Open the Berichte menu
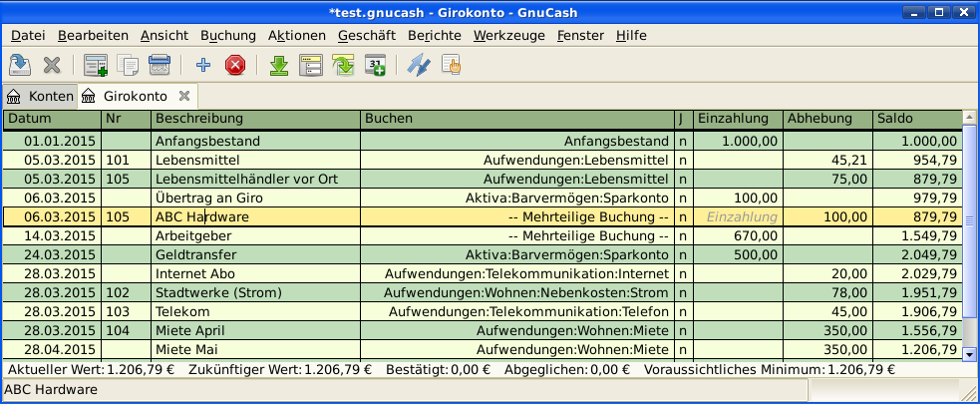Viewport: 980px width, 404px height. click(434, 35)
